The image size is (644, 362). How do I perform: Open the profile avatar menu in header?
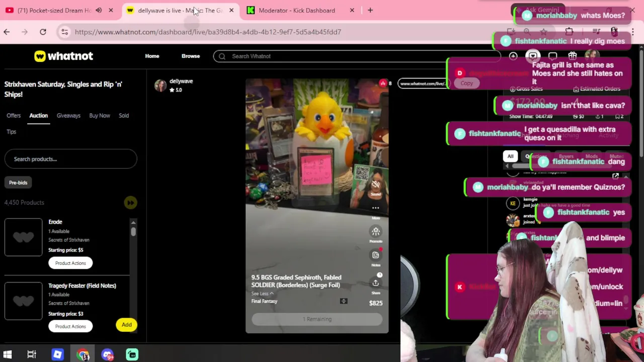click(592, 56)
